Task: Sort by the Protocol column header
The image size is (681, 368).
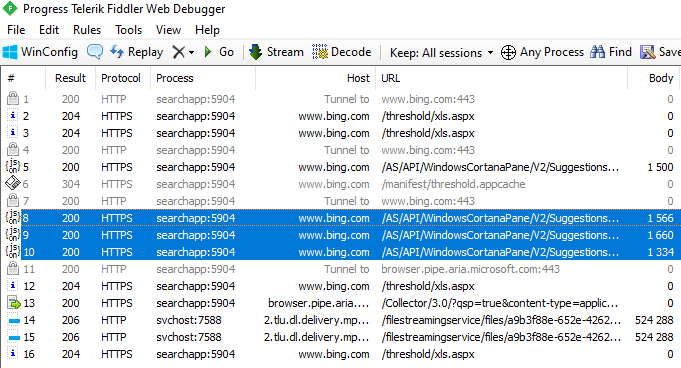Action: (x=123, y=78)
